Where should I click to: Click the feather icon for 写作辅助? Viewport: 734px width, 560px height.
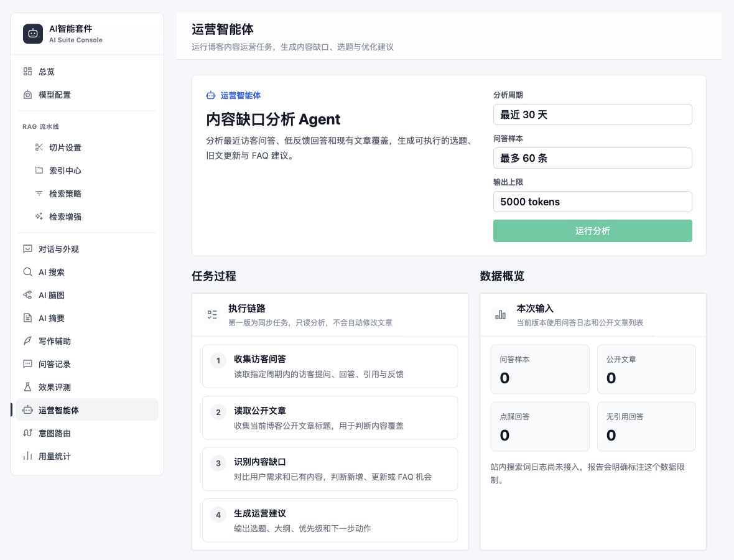coord(27,341)
